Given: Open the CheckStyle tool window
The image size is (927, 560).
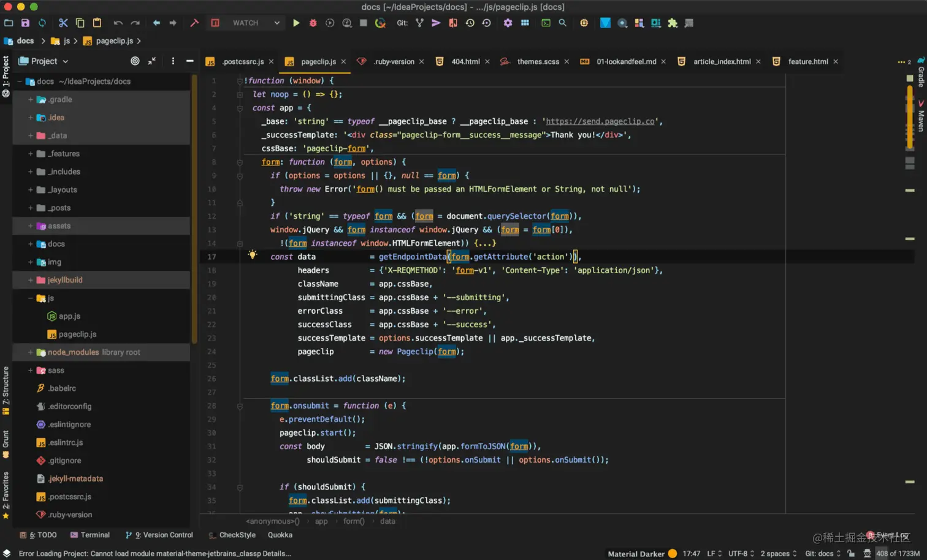Looking at the screenshot, I should coord(232,535).
